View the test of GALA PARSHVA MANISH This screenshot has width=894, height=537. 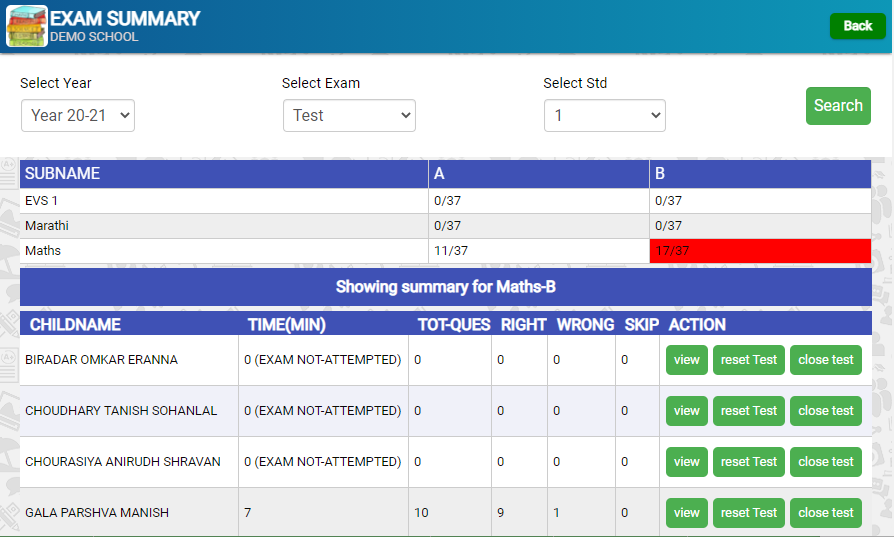(686, 512)
